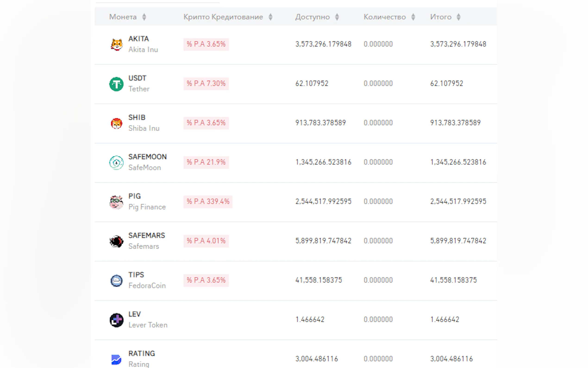588x368 pixels.
Task: Sort by Итого column arrows
Action: tap(458, 17)
